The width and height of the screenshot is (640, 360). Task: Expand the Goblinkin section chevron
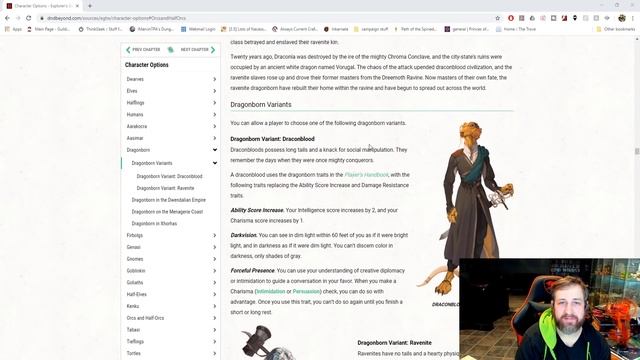click(x=214, y=271)
